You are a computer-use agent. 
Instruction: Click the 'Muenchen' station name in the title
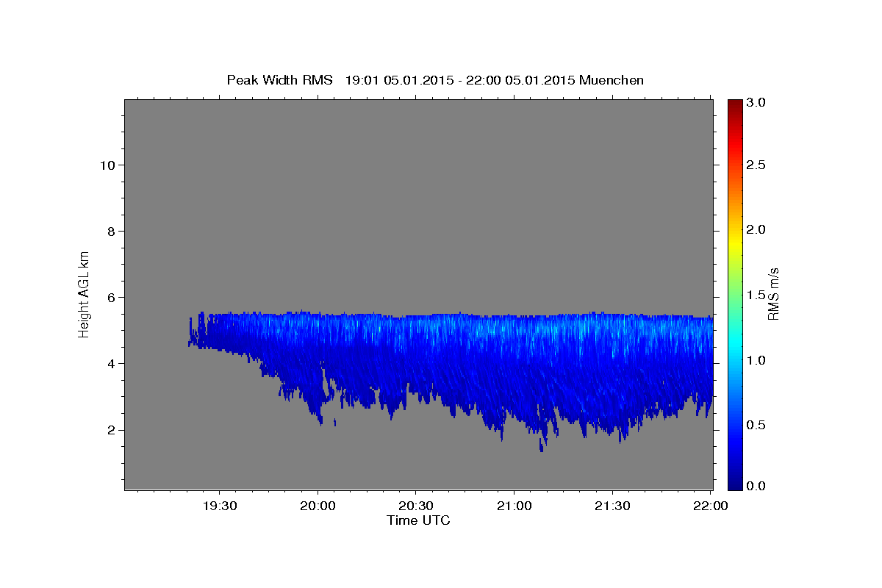click(612, 79)
